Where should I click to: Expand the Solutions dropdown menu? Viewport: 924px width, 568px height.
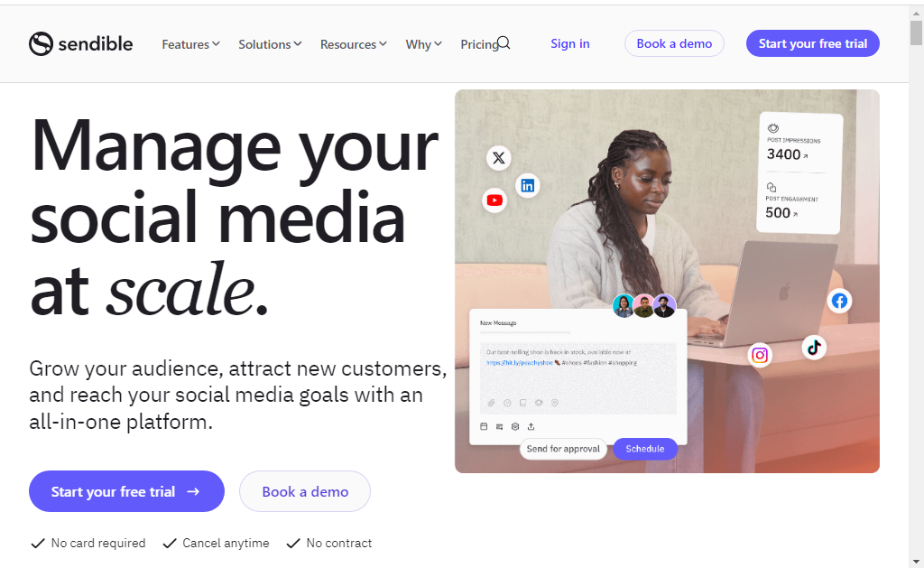pos(270,44)
